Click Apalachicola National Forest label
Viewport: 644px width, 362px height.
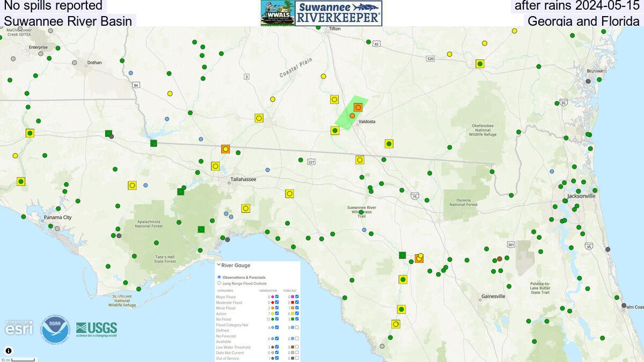[x=149, y=224]
